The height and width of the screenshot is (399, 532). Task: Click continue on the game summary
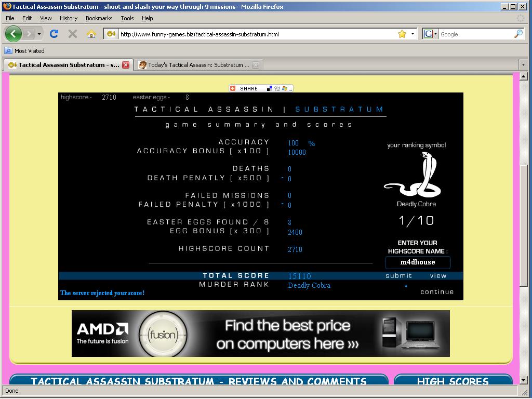437,291
